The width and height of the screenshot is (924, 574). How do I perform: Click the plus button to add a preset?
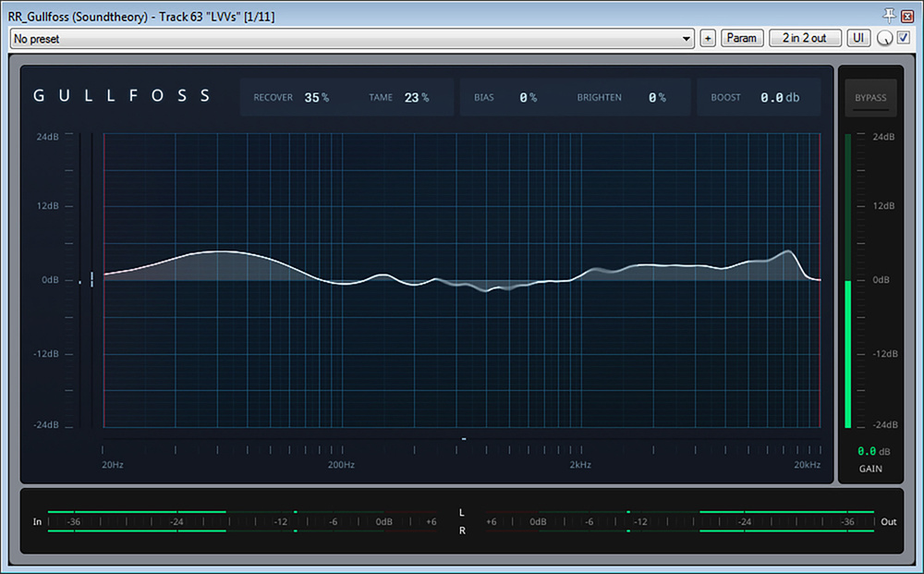click(x=708, y=38)
